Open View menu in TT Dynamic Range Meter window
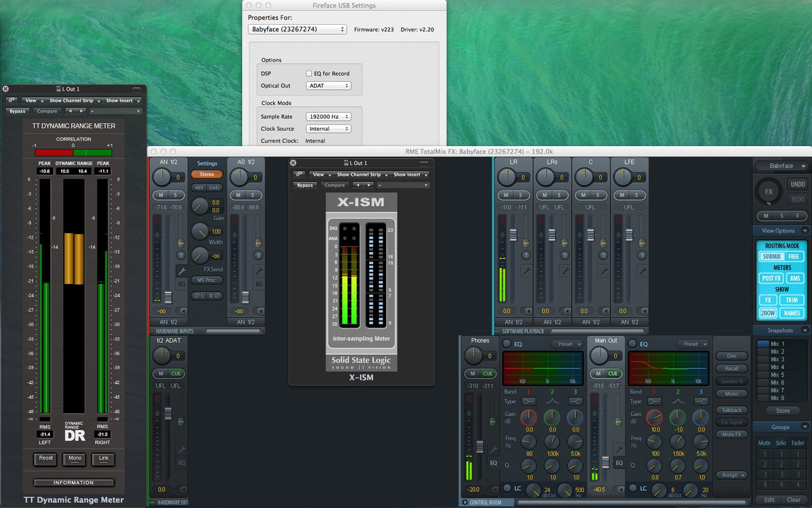 tap(33, 100)
